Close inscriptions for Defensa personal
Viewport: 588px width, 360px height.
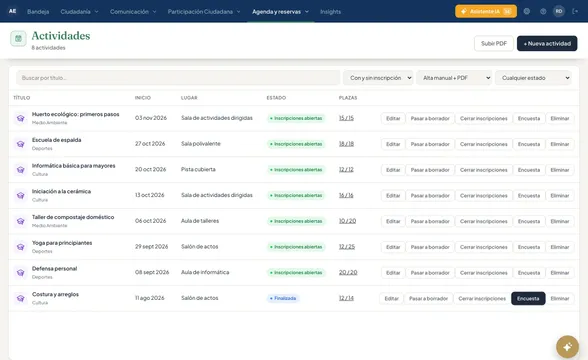483,273
